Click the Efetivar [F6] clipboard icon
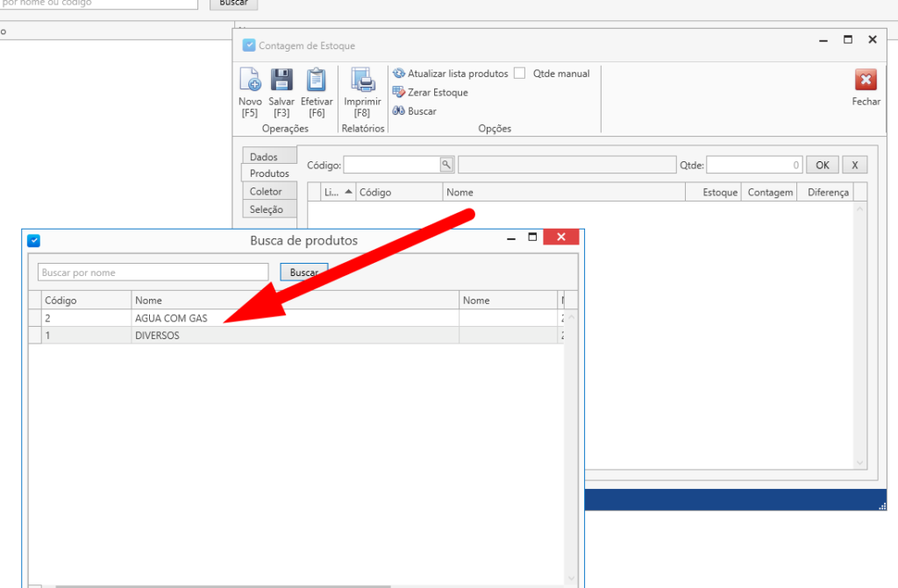This screenshot has height=588, width=898. pyautogui.click(x=316, y=81)
